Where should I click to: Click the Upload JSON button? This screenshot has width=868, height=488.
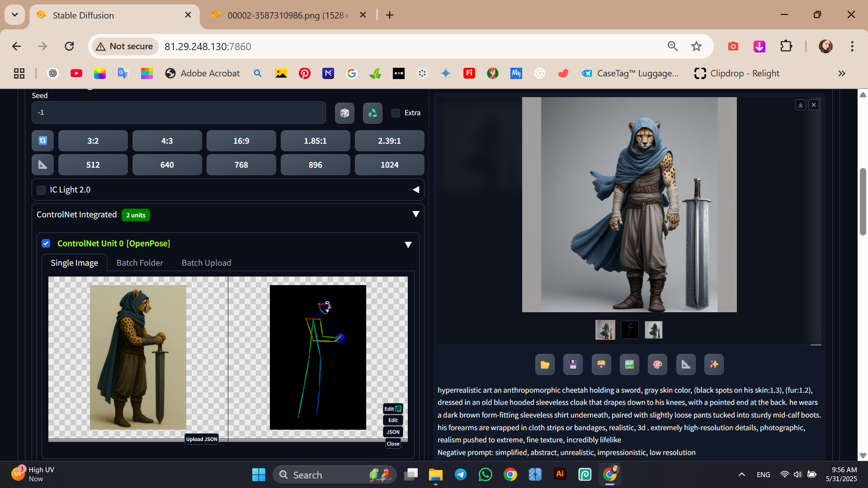(202, 439)
